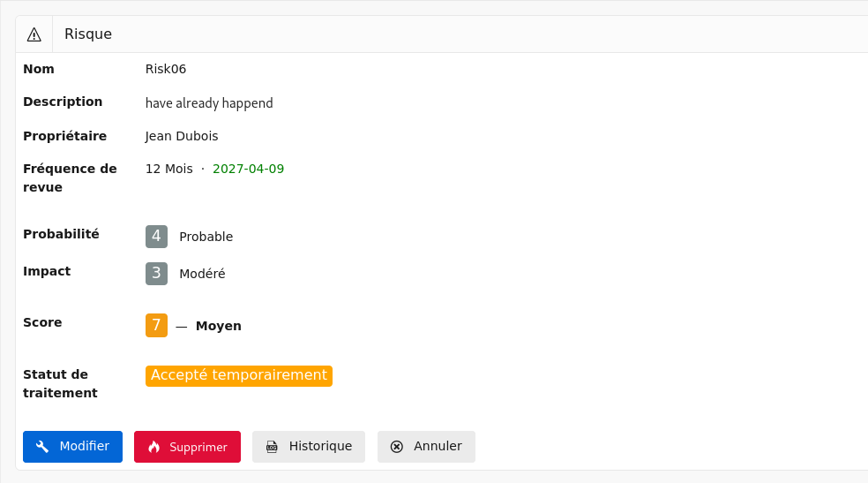Hit the circled X icon on Annuler

397,447
